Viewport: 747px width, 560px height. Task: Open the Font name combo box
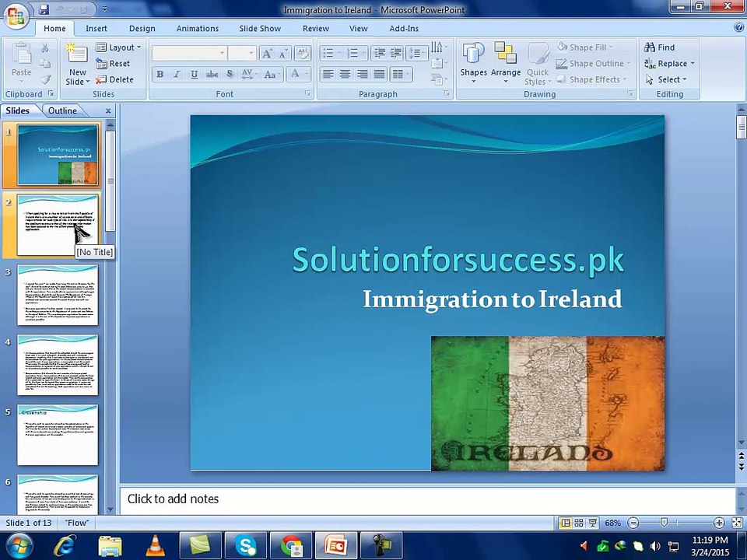click(189, 54)
